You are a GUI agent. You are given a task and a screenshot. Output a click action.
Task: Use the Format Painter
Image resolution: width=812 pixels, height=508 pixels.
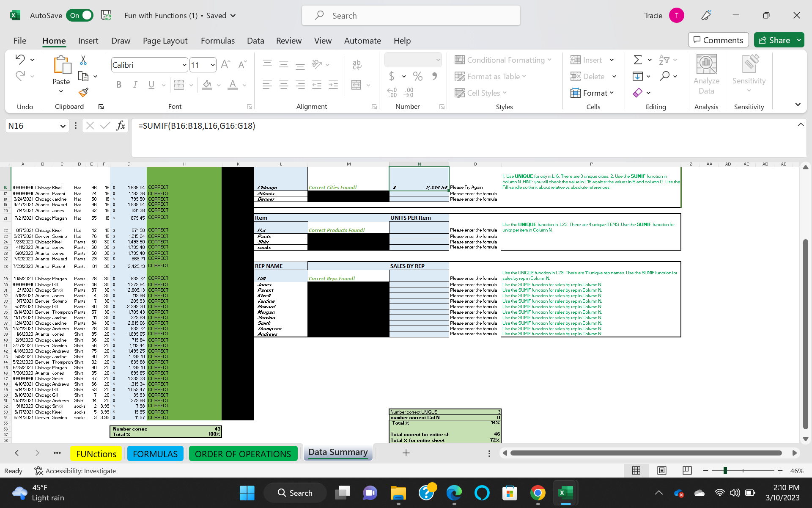83,92
